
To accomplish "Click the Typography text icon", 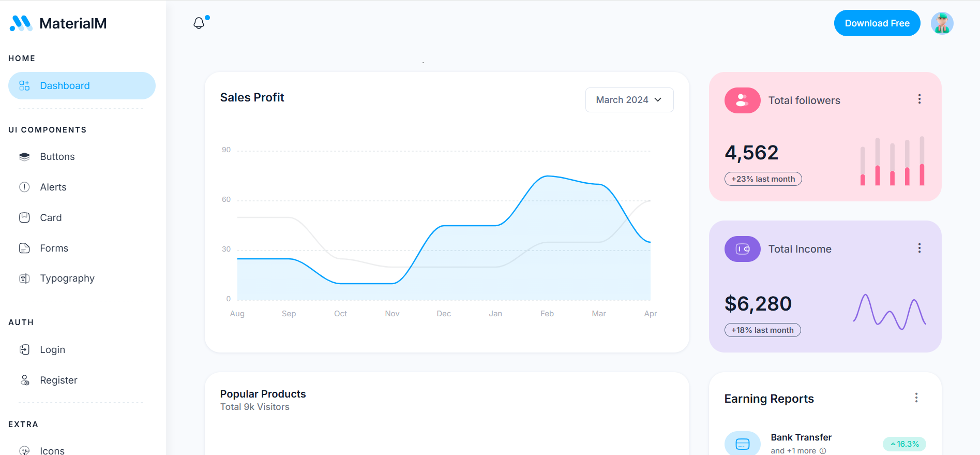I will pyautogui.click(x=24, y=278).
